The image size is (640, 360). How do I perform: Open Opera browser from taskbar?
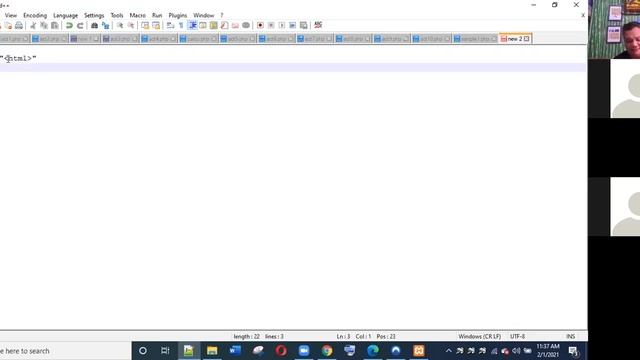point(281,351)
